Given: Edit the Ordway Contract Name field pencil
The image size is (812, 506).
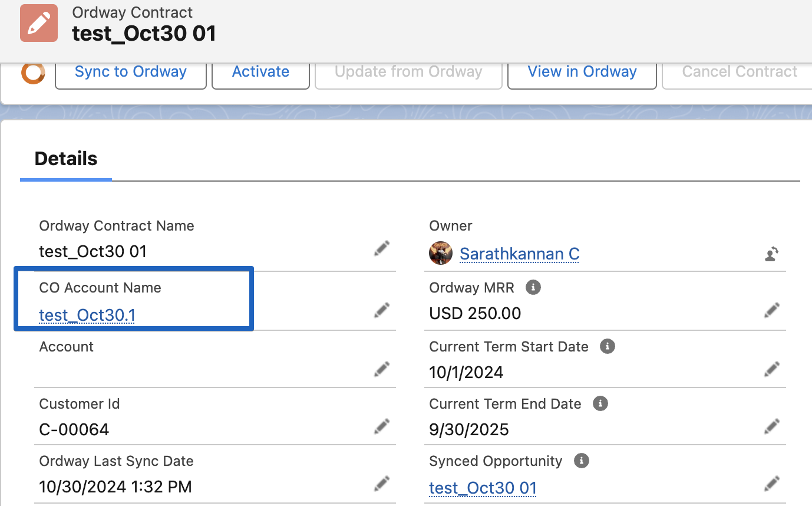Looking at the screenshot, I should (382, 249).
